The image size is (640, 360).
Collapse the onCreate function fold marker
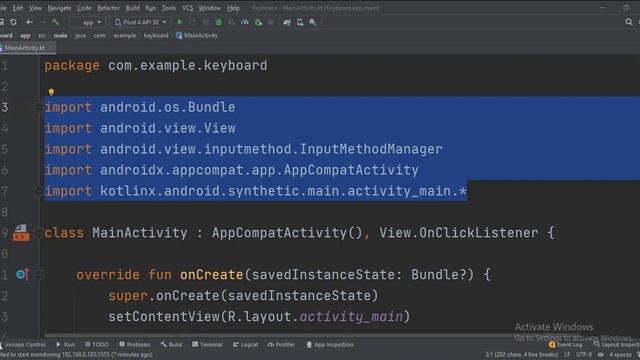[38, 275]
